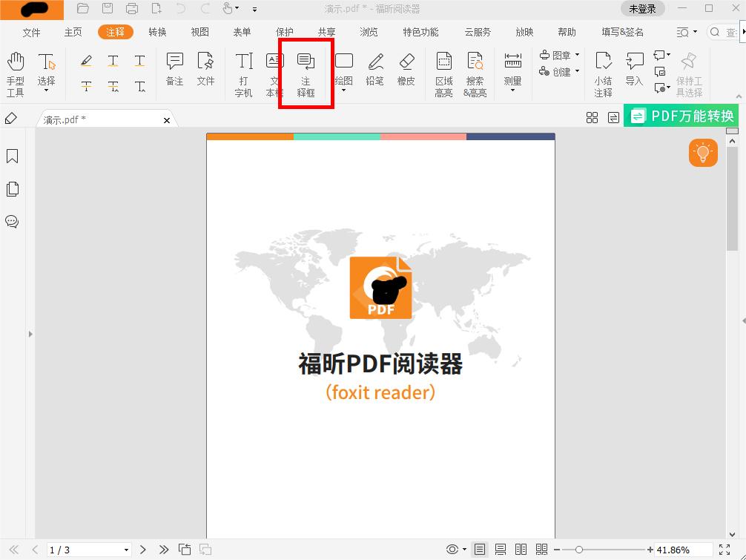Select the 铅笔 (pencil) drawing tool
The height and width of the screenshot is (560, 746).
374,71
